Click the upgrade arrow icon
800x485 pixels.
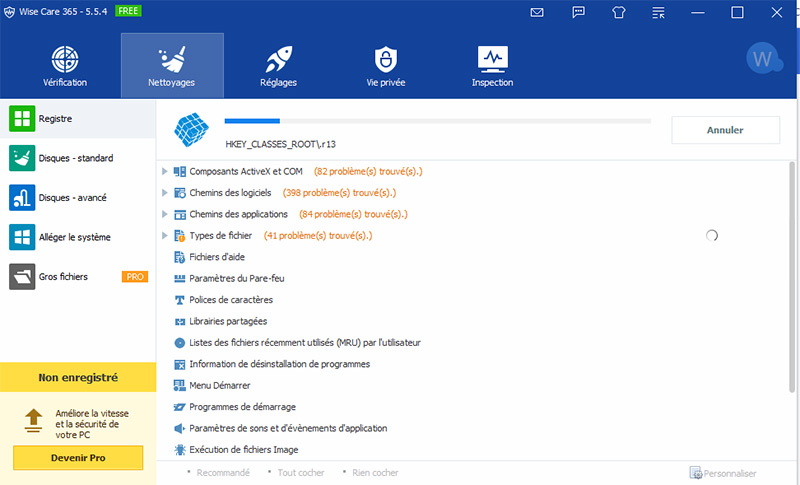pyautogui.click(x=34, y=421)
